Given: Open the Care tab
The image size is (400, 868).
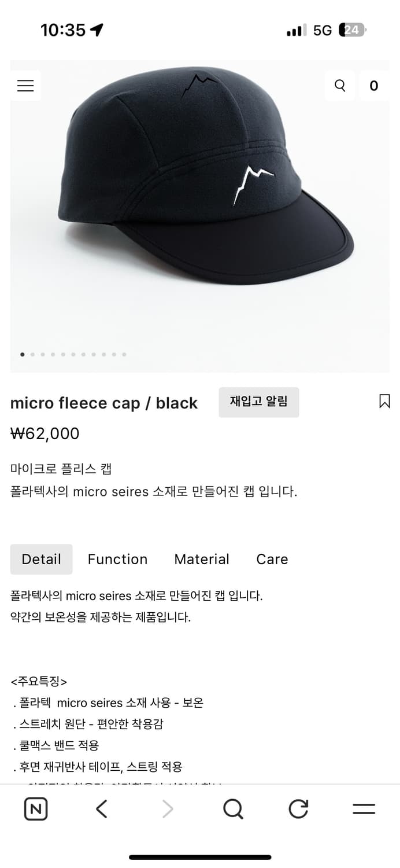Looking at the screenshot, I should (x=272, y=559).
